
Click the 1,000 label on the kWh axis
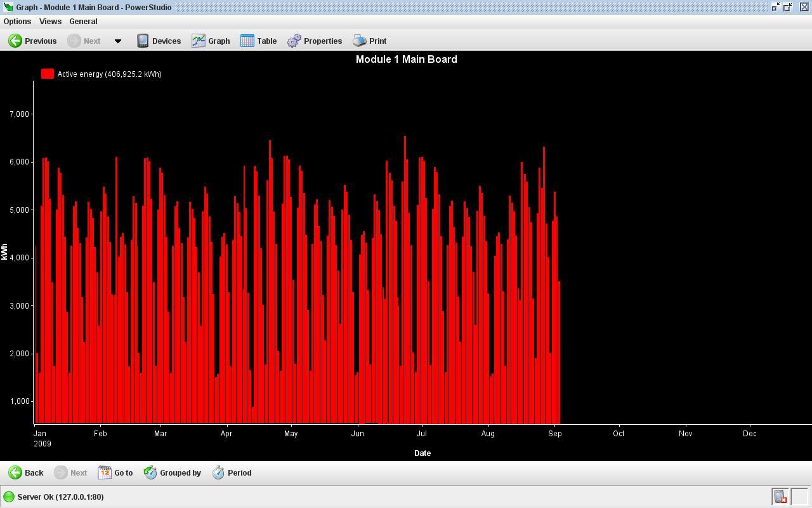pos(20,401)
